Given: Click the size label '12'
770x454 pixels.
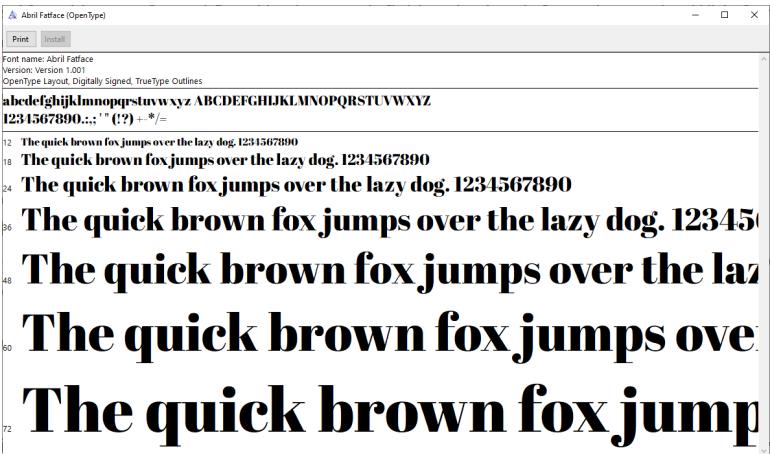Looking at the screenshot, I should pos(7,143).
